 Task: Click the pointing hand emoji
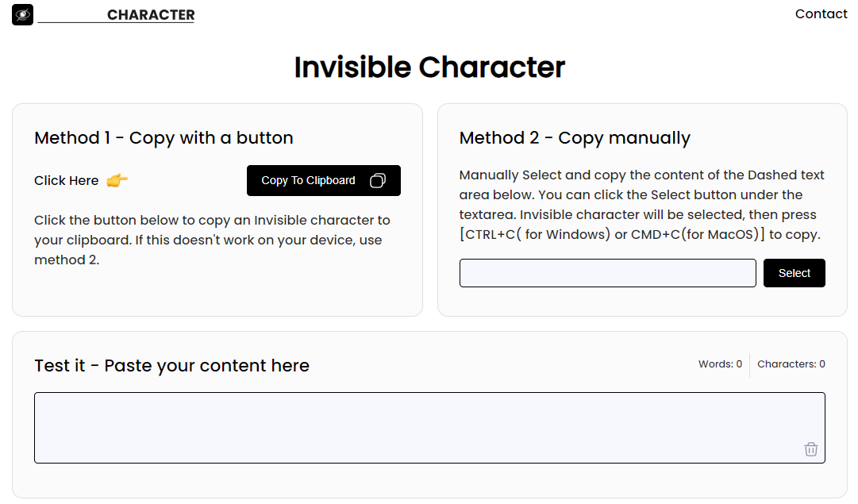(117, 180)
